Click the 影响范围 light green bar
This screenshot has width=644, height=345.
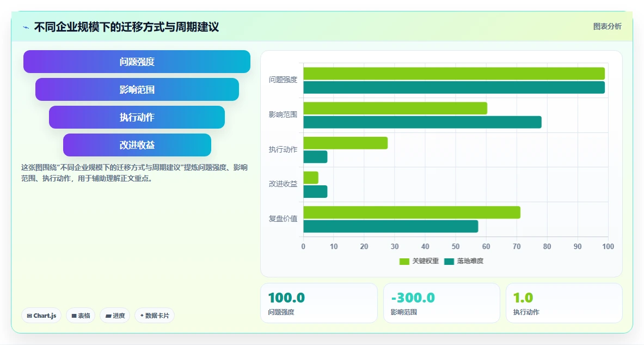click(x=395, y=108)
